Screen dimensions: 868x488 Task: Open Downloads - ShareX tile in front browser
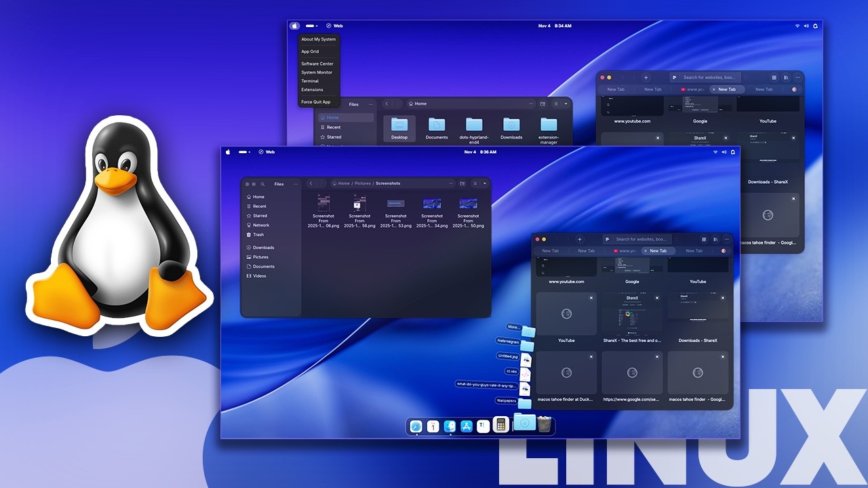pos(698,318)
